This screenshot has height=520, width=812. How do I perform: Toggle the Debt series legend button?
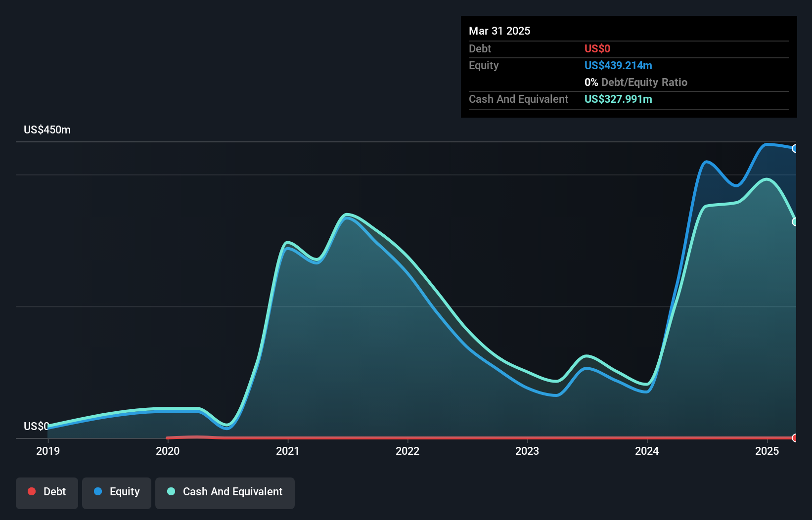click(x=47, y=493)
